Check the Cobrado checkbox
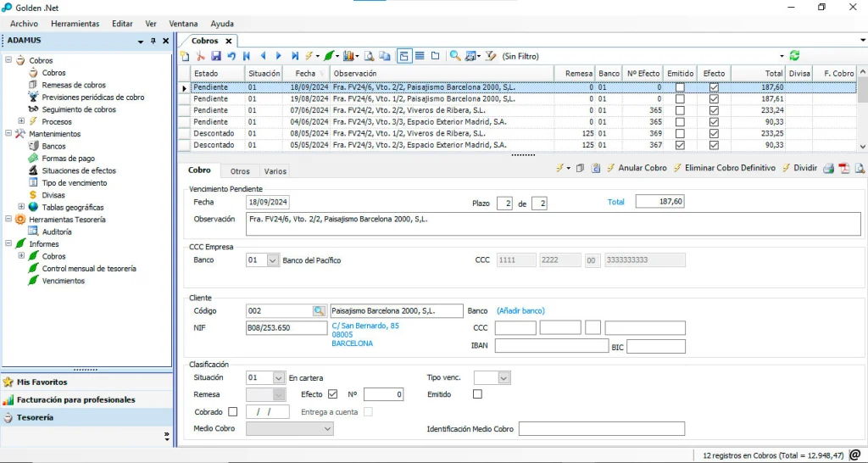868x463 pixels. click(x=233, y=412)
